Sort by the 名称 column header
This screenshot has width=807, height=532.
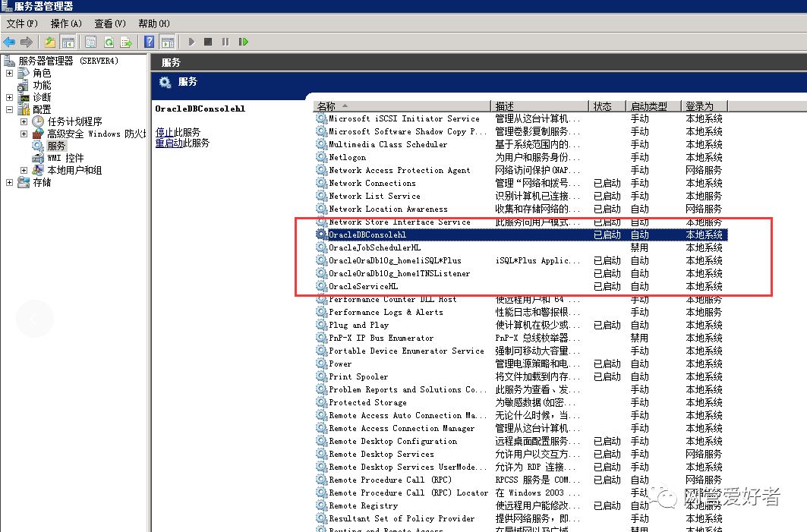(x=401, y=106)
